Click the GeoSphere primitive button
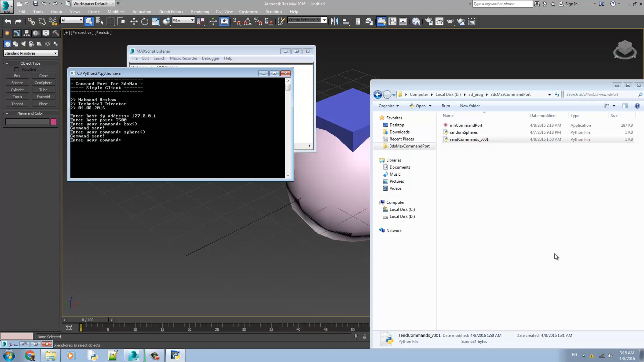 (x=43, y=83)
